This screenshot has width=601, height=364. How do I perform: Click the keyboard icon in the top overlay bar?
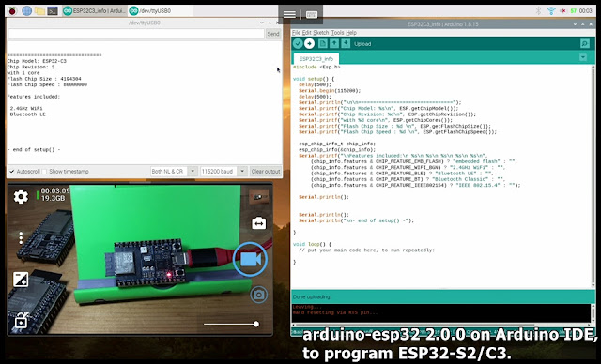click(x=312, y=15)
